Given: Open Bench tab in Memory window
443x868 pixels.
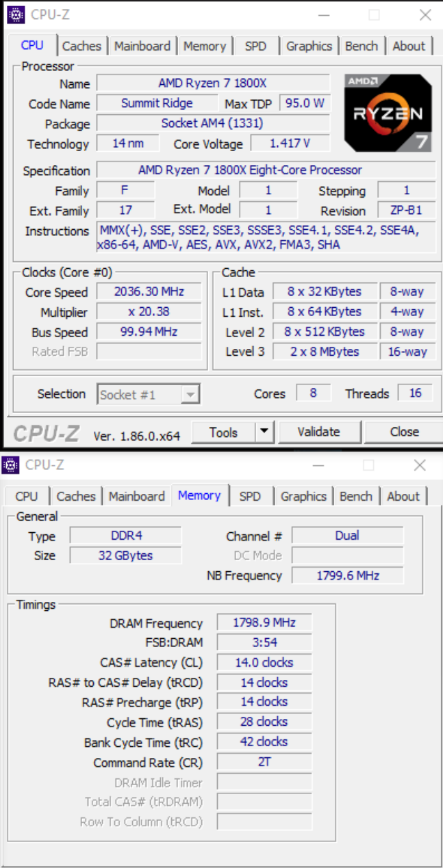Looking at the screenshot, I should pyautogui.click(x=356, y=496).
